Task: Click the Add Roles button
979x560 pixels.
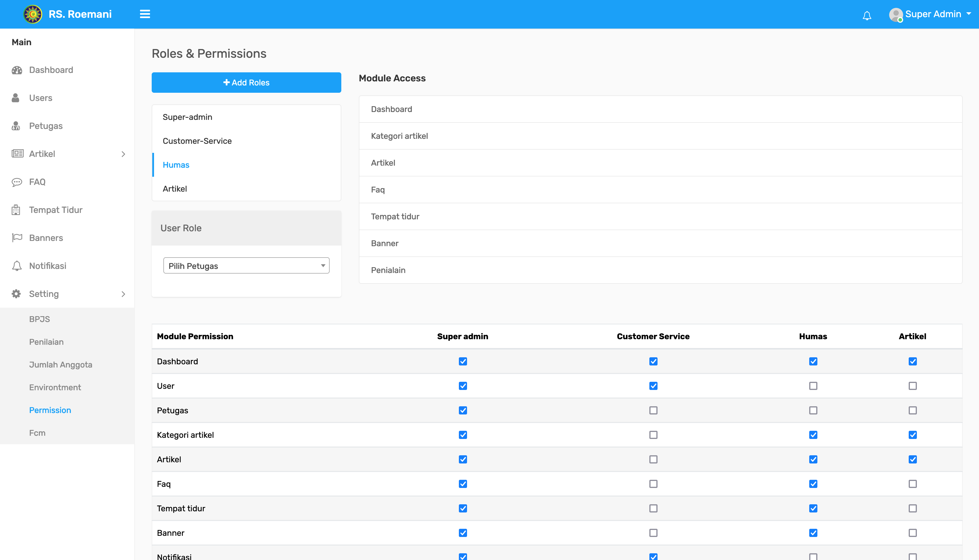Action: [246, 82]
